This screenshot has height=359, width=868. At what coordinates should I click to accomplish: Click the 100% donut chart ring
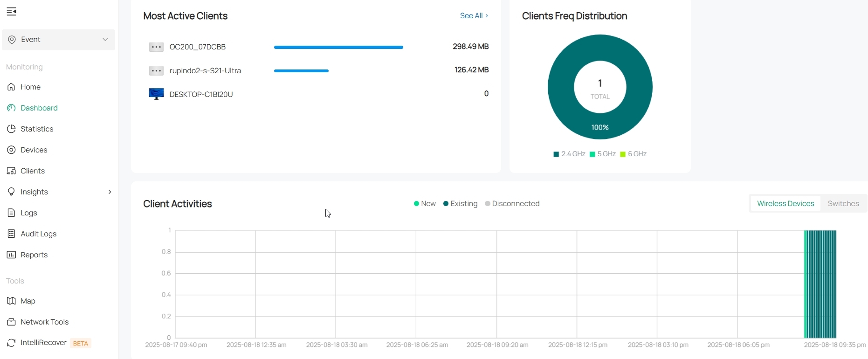tap(600, 127)
